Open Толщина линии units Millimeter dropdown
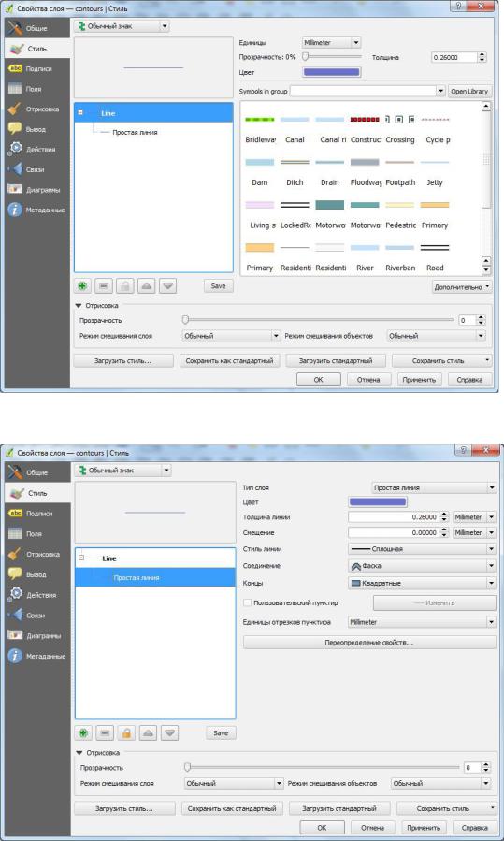Screen dimensions: 504x841 (x=474, y=517)
